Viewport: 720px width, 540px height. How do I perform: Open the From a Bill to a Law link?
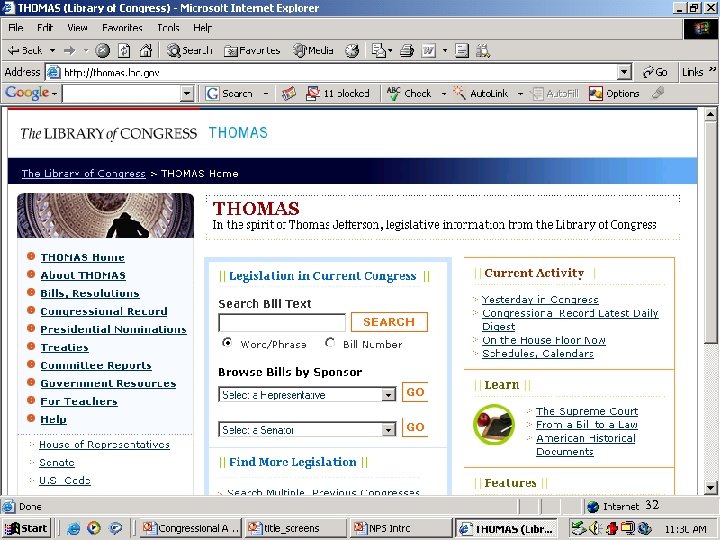(x=587, y=424)
